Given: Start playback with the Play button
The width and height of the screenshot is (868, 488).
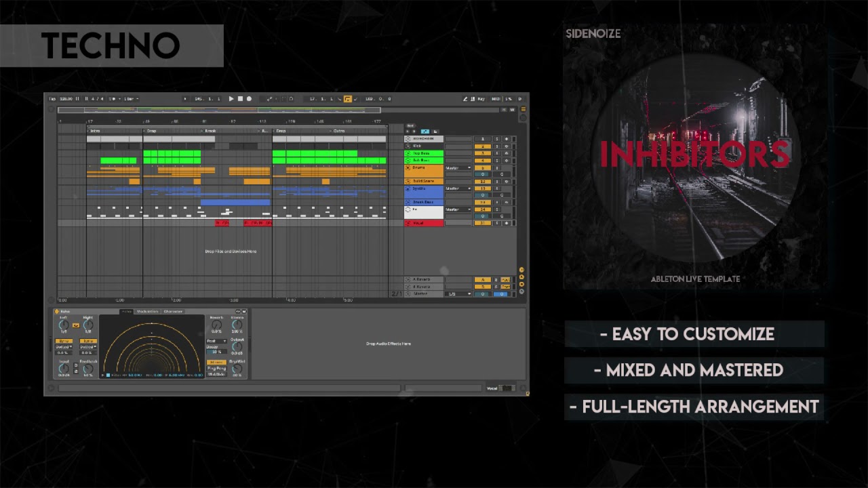Looking at the screenshot, I should click(231, 99).
